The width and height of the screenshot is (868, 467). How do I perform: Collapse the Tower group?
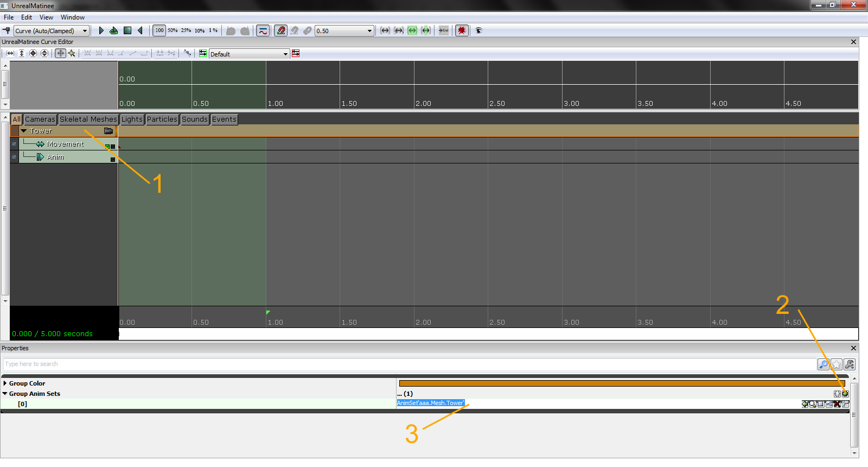tap(24, 131)
